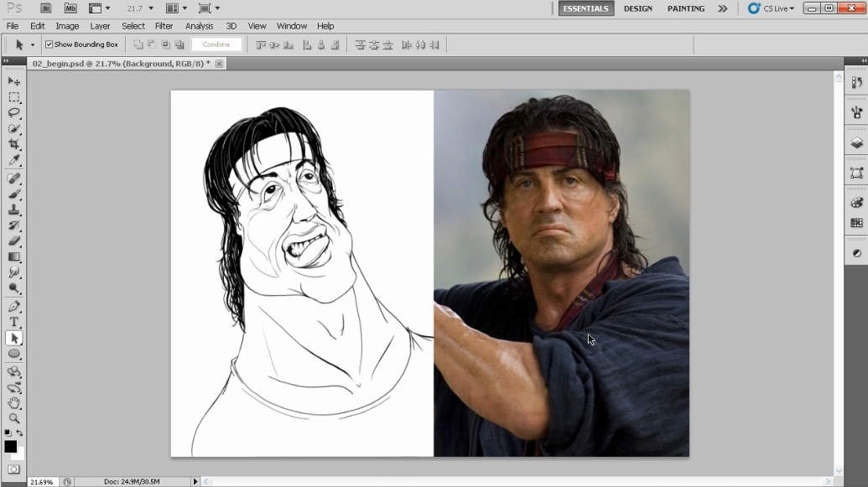
Task: Select the Spot Healing Brush tool
Action: click(x=14, y=179)
